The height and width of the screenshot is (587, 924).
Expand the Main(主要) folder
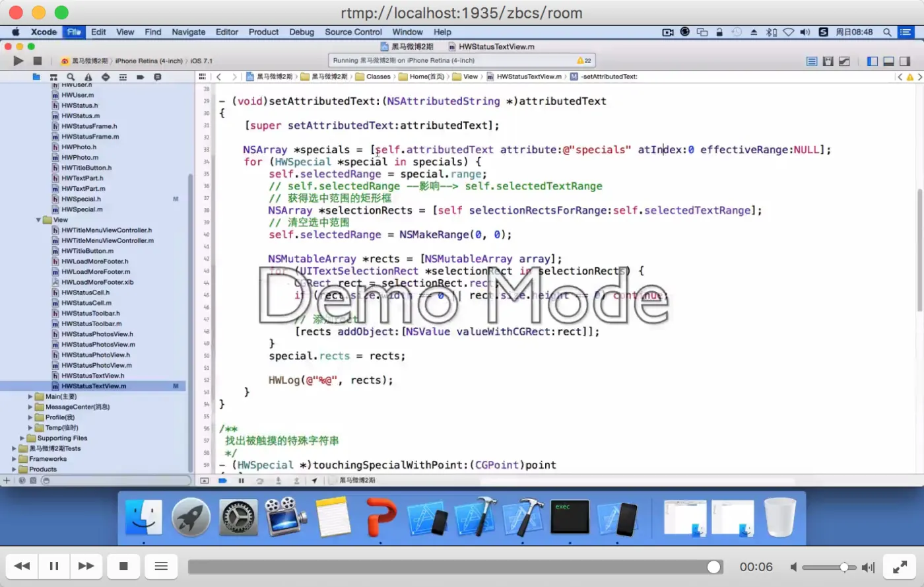point(30,397)
